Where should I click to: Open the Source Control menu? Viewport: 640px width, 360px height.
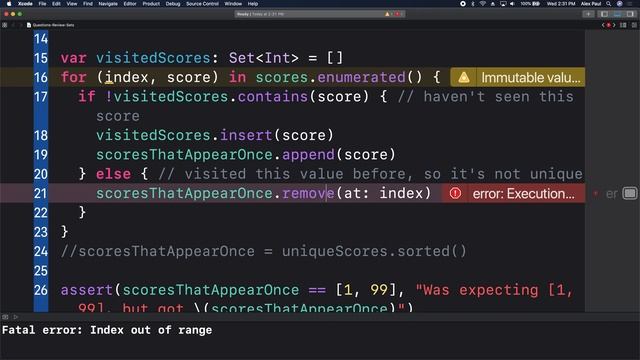click(x=202, y=4)
